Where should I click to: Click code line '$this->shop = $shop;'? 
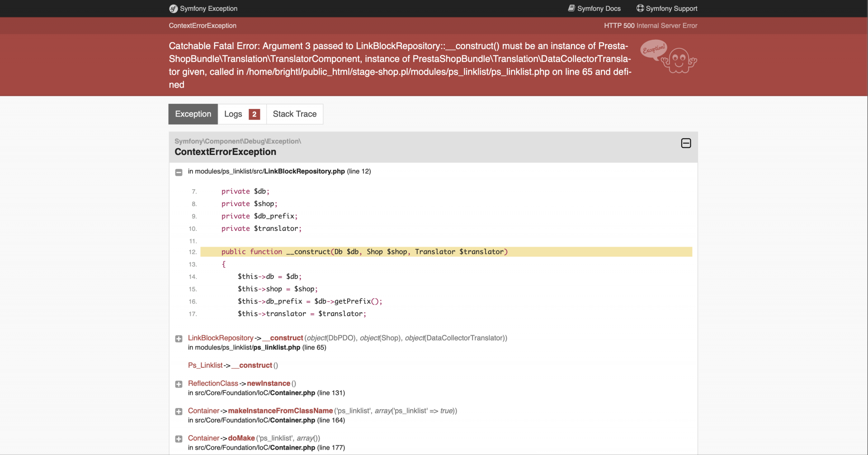(x=278, y=289)
